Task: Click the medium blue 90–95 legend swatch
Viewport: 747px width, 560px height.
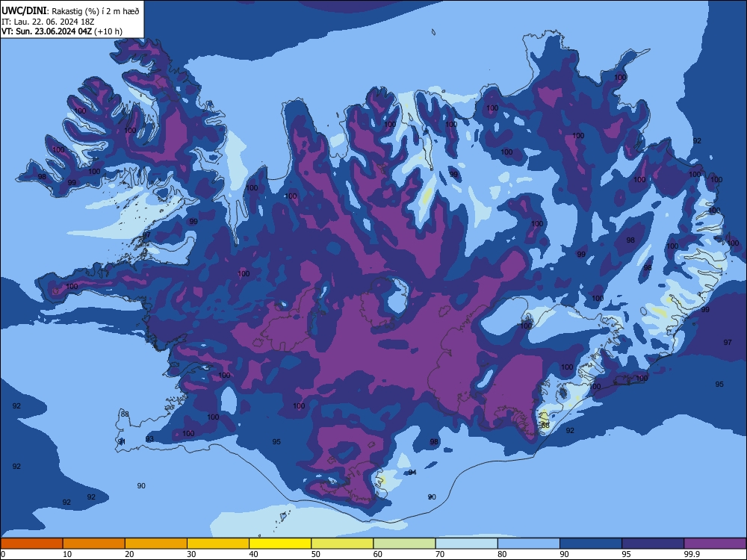Action: coord(591,544)
